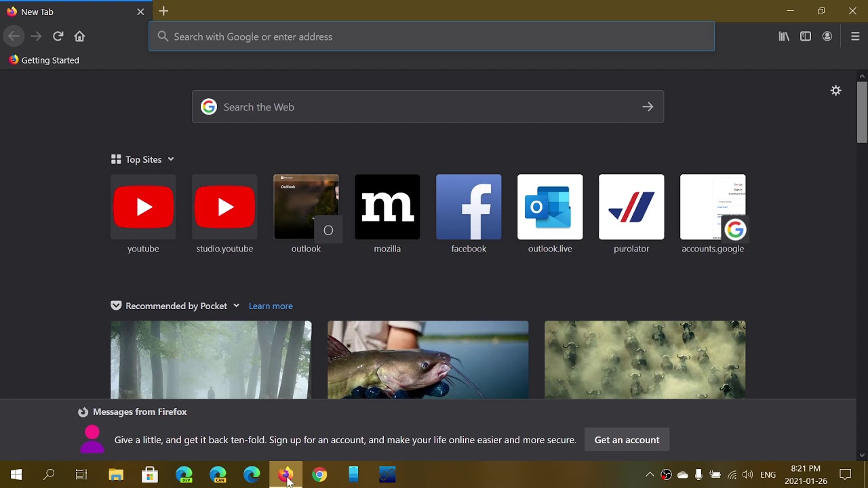868x488 pixels.
Task: Open the Windows notification center
Action: click(x=846, y=474)
